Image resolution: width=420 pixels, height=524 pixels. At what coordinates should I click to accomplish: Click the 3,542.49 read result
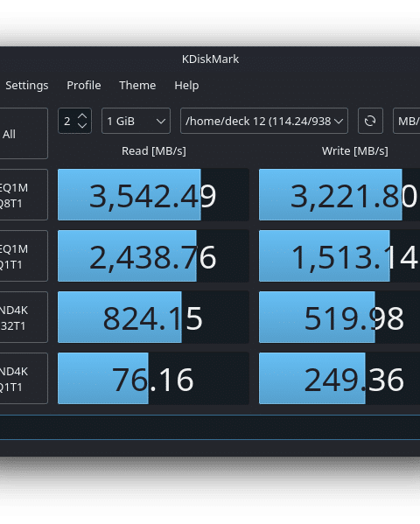coord(153,194)
